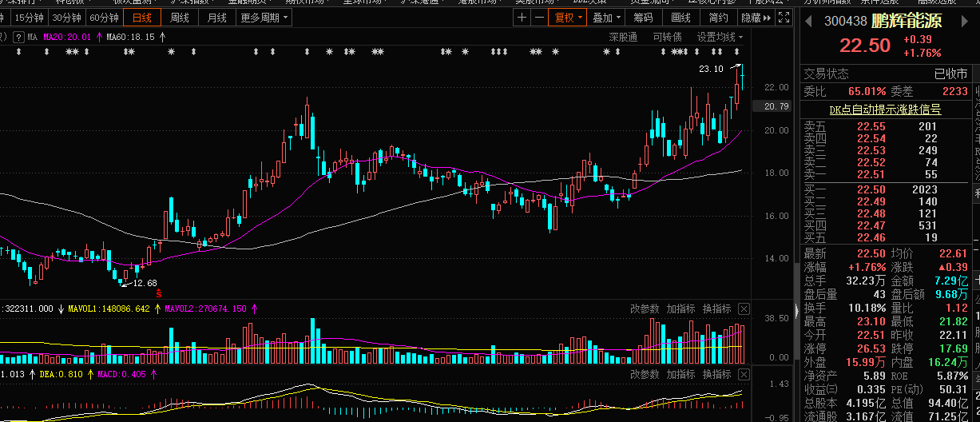Toggle the 可转债 overlay

[667, 37]
